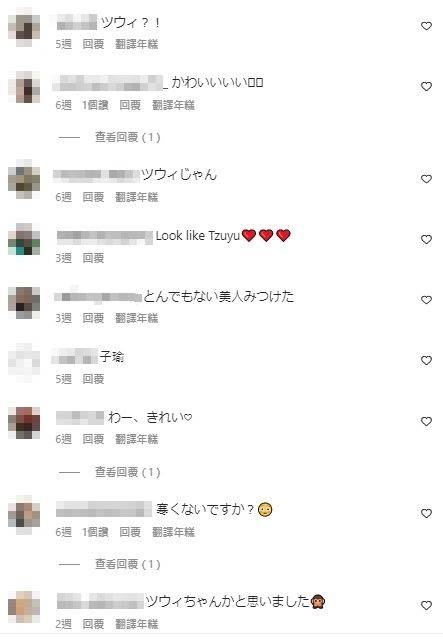Like the '寒くないですか？' comment
The height and width of the screenshot is (639, 443).
pos(426,513)
